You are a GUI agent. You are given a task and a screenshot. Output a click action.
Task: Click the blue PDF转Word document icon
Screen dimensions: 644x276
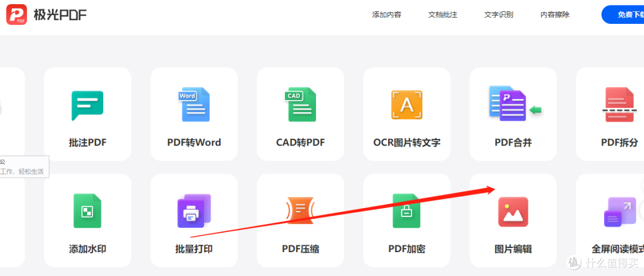click(194, 104)
